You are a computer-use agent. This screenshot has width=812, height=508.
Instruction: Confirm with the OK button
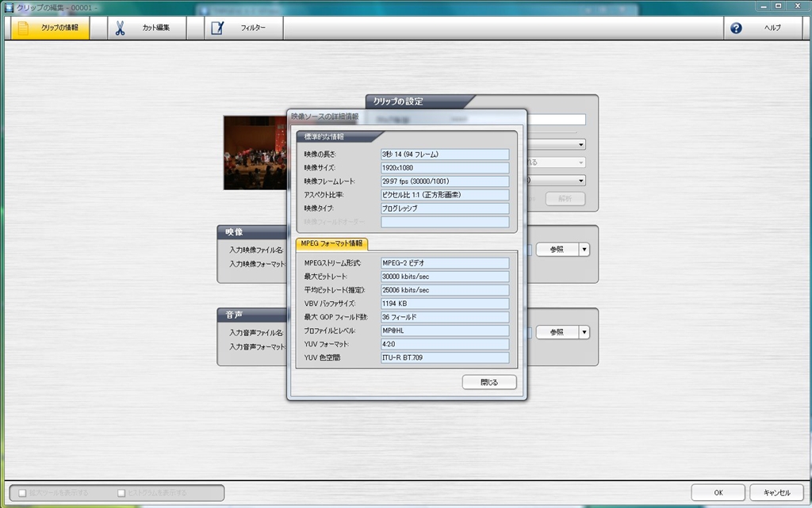point(717,493)
